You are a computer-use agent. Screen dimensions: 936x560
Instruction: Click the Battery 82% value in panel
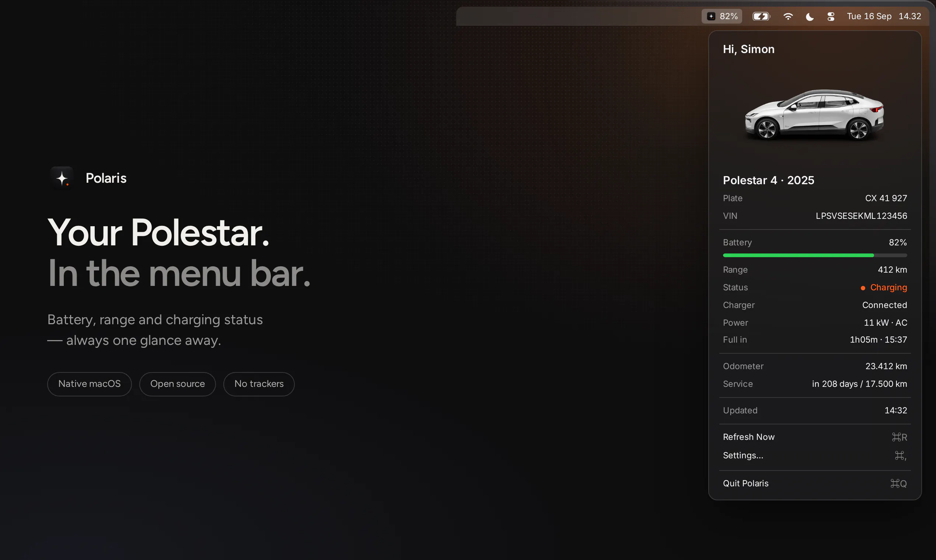click(898, 242)
